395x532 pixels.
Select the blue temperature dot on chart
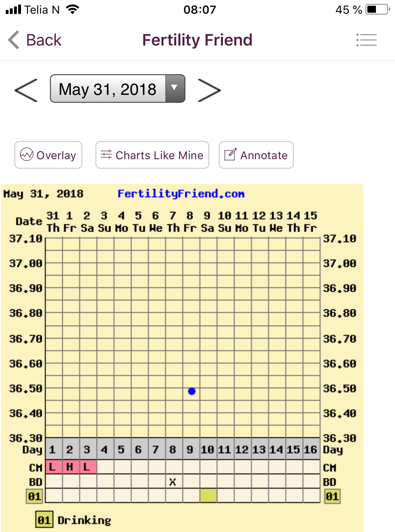[x=191, y=391]
